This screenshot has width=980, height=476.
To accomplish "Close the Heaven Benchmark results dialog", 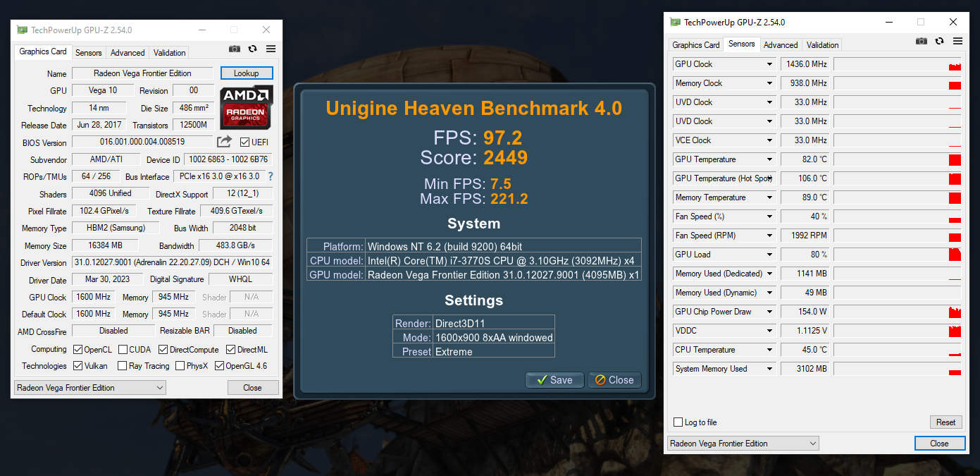I will pyautogui.click(x=614, y=380).
